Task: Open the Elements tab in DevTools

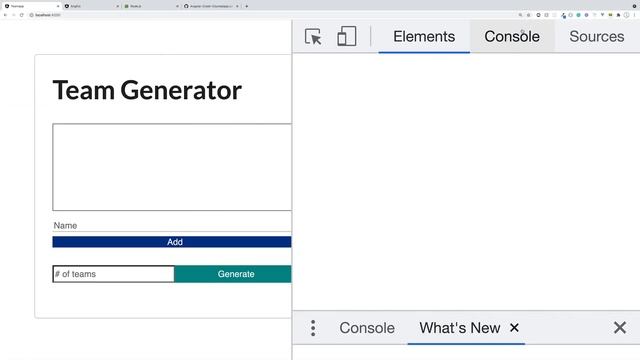Action: point(424,36)
